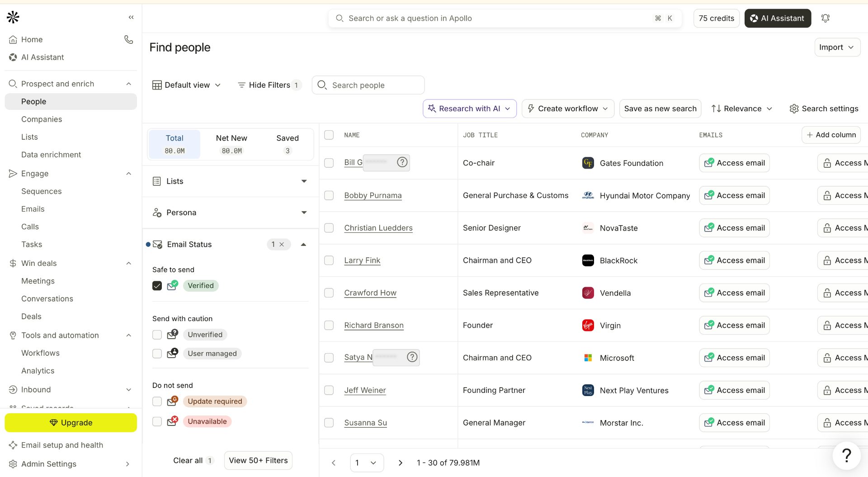Go to next results page arrow
The image size is (868, 477).
click(400, 463)
